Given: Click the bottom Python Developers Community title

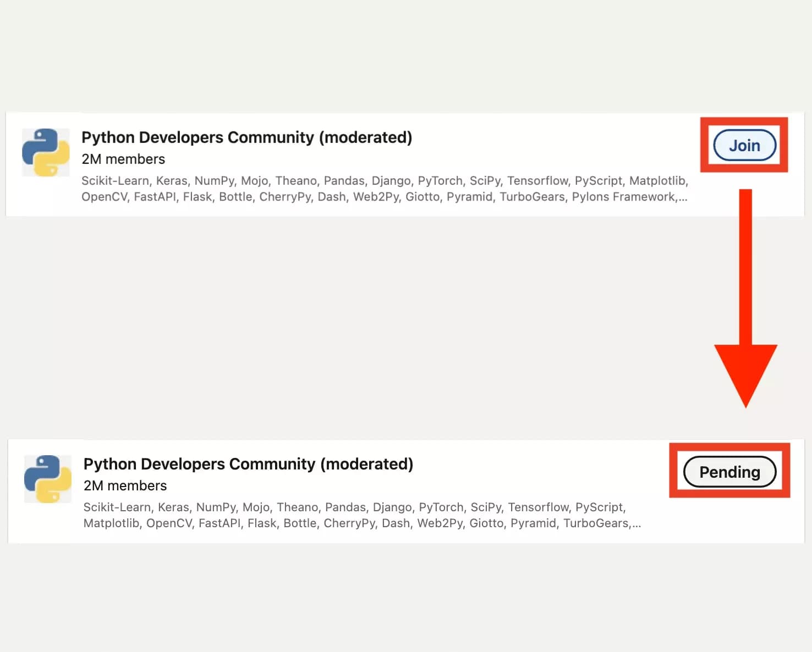Looking at the screenshot, I should (x=248, y=464).
